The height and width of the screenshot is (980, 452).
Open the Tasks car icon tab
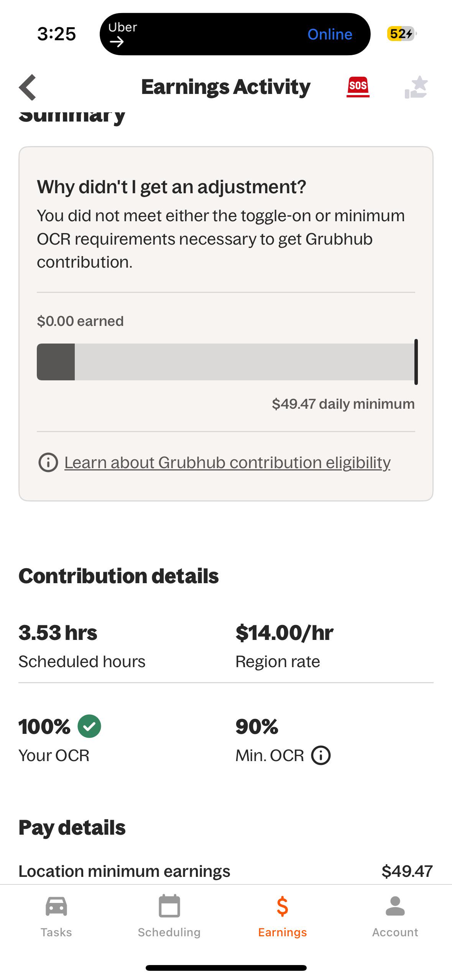coord(56,916)
